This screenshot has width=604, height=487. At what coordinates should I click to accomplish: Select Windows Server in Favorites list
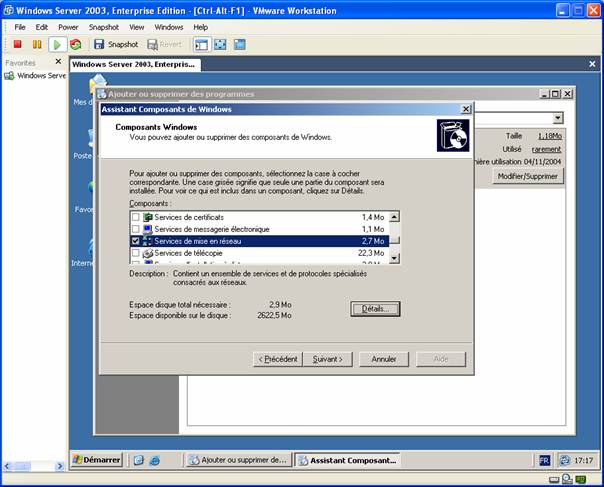[x=35, y=76]
